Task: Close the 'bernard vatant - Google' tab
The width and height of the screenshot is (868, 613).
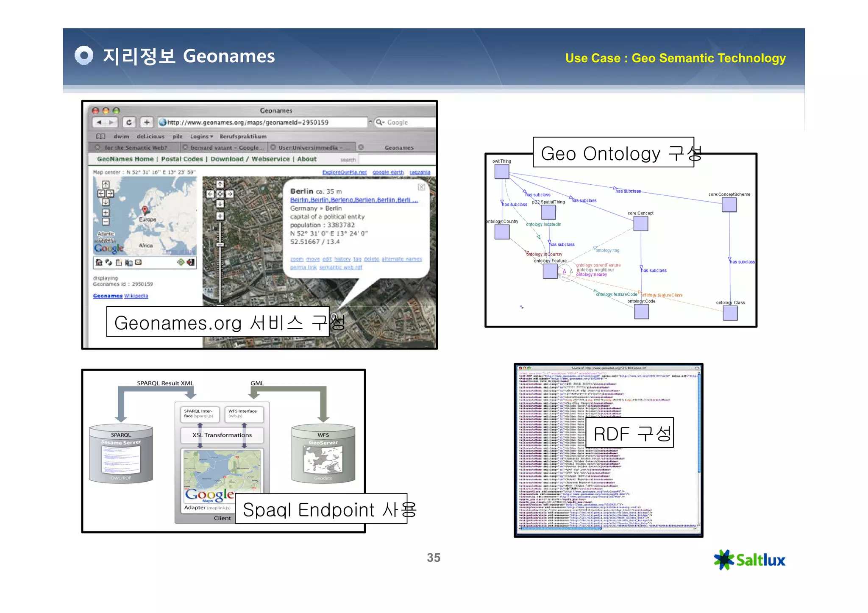Action: coord(185,147)
